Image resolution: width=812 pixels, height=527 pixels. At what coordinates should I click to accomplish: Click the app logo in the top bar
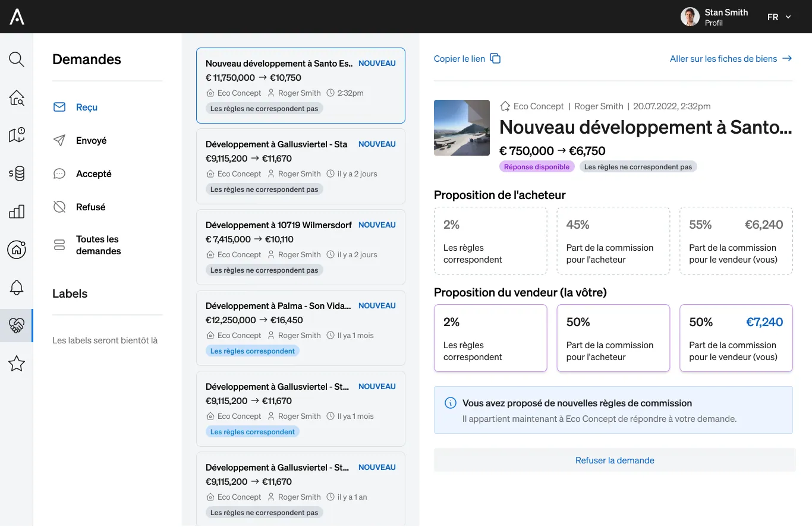tap(17, 17)
